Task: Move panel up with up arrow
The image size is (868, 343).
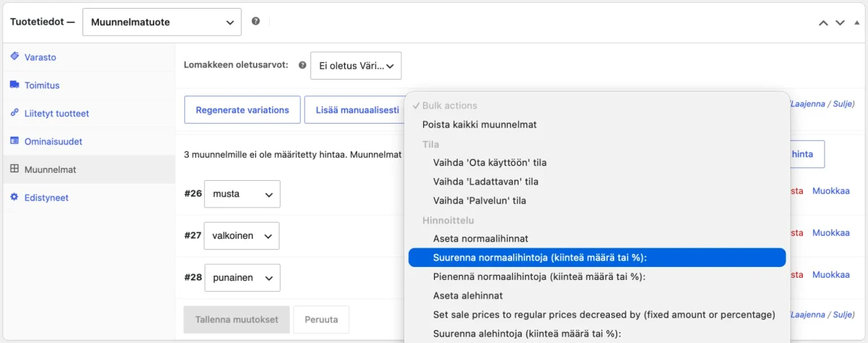Action: (x=823, y=22)
